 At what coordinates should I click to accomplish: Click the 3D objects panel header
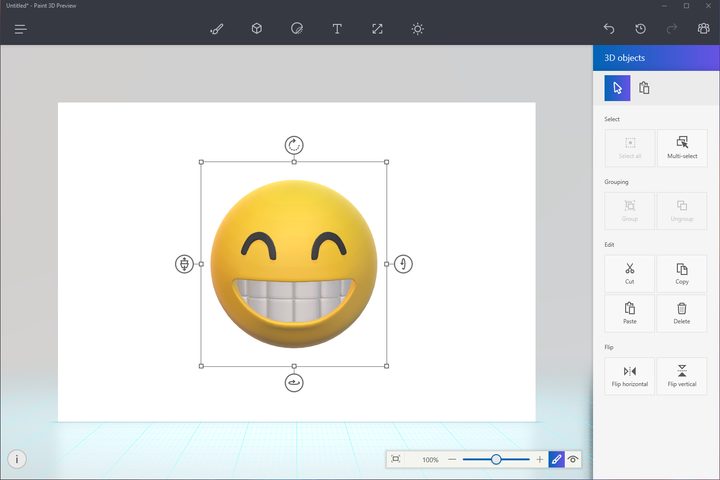656,58
